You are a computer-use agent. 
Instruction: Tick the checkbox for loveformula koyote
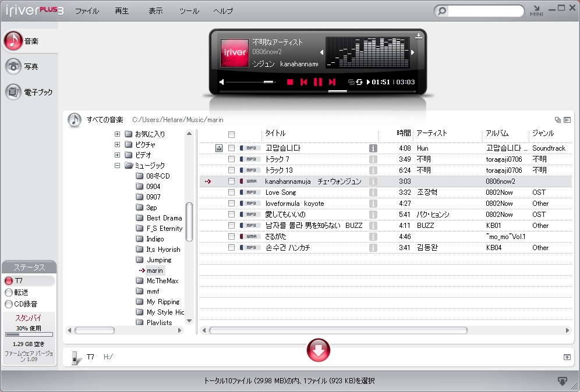click(x=232, y=204)
